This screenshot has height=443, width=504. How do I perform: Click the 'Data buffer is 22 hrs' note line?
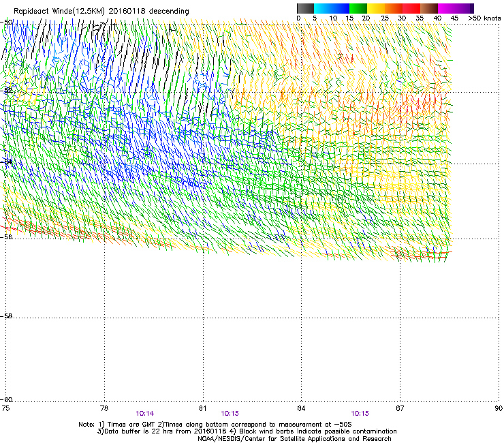(x=247, y=431)
